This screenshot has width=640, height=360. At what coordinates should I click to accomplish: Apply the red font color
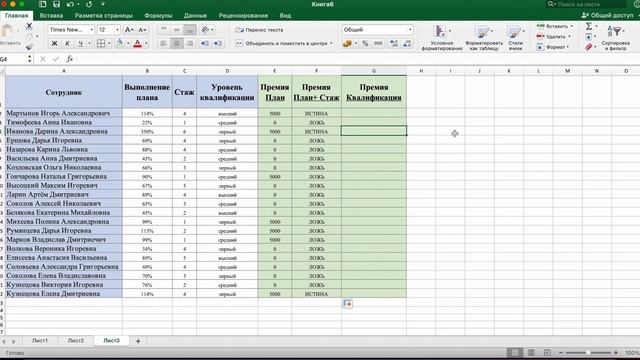point(138,43)
